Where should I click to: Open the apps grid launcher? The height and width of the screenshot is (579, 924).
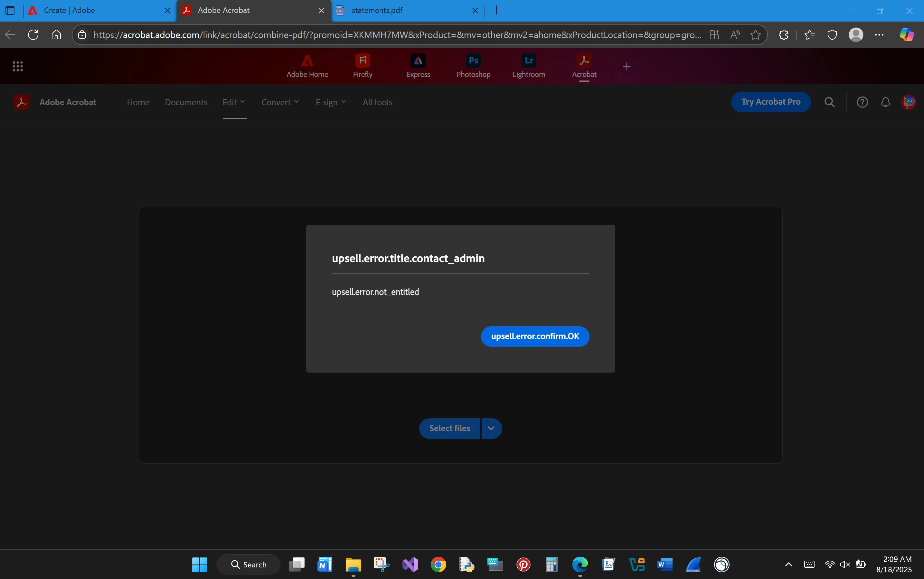coord(18,66)
